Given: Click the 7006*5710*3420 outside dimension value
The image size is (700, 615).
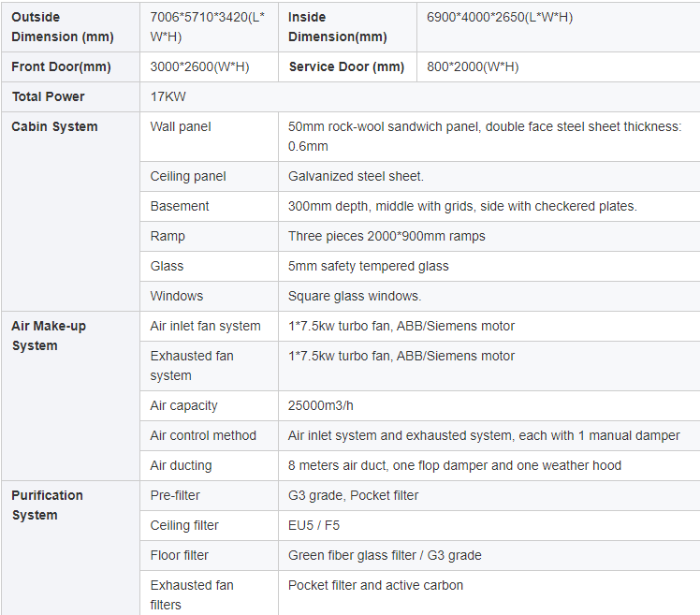Looking at the screenshot, I should [208, 27].
